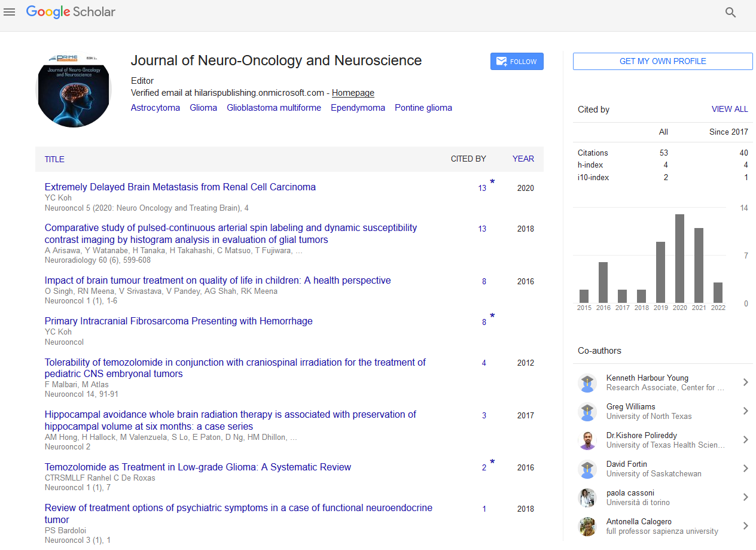Click paola cassoni's profile photo
The height and width of the screenshot is (550, 756).
587,497
